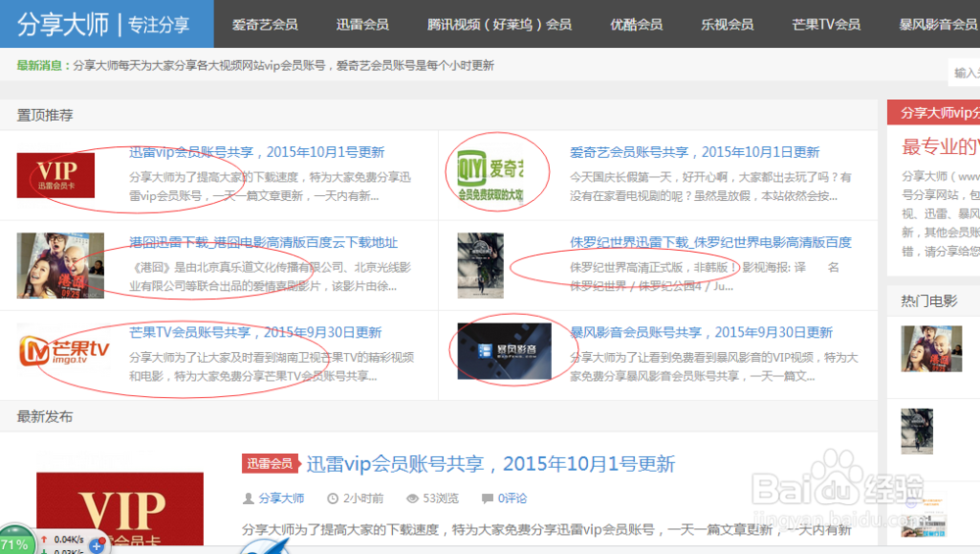Open 港囧 thumbnail in 热门电影 sidebar
The image size is (980, 554).
pyautogui.click(x=931, y=349)
